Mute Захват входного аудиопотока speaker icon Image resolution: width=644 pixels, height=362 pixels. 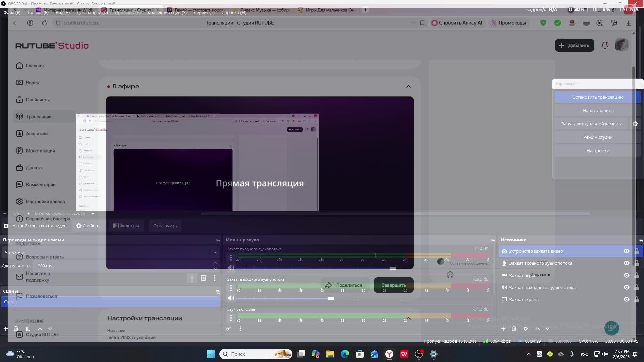(x=231, y=268)
